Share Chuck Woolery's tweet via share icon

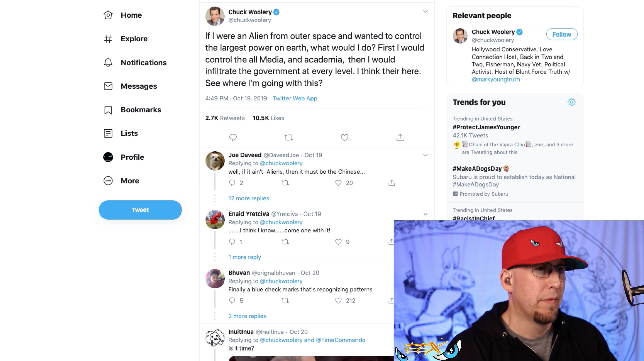pyautogui.click(x=400, y=137)
